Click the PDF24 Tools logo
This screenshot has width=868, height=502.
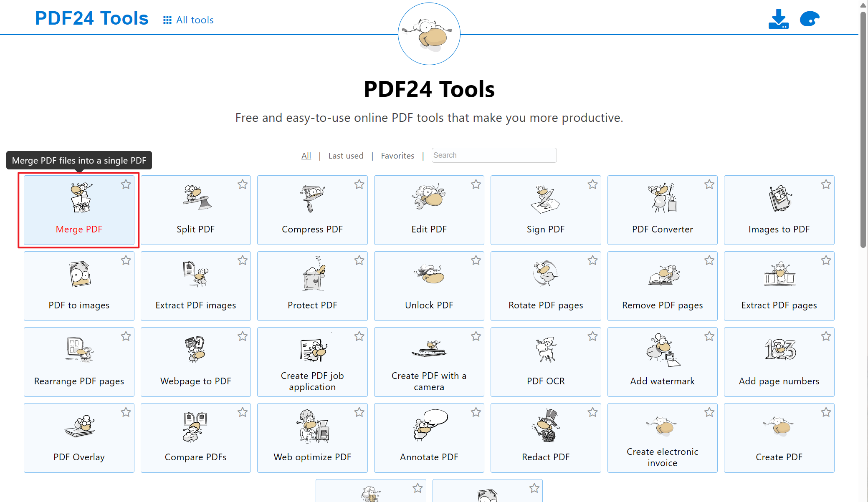[92, 18]
